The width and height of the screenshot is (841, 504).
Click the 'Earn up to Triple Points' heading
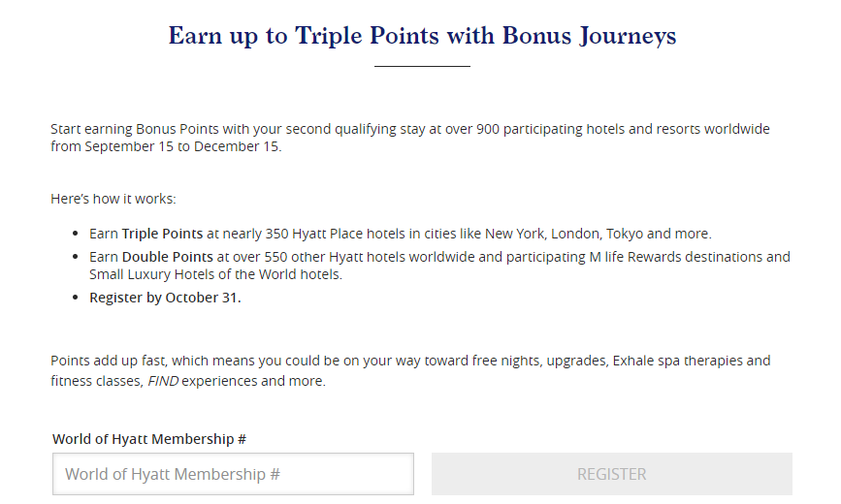(422, 36)
